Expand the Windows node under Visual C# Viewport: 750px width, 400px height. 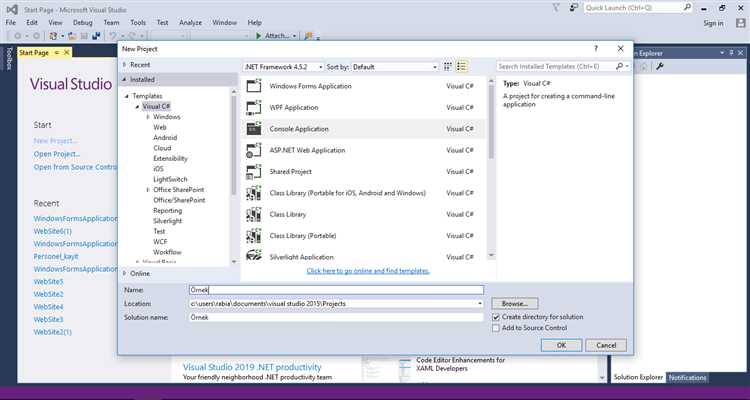147,117
